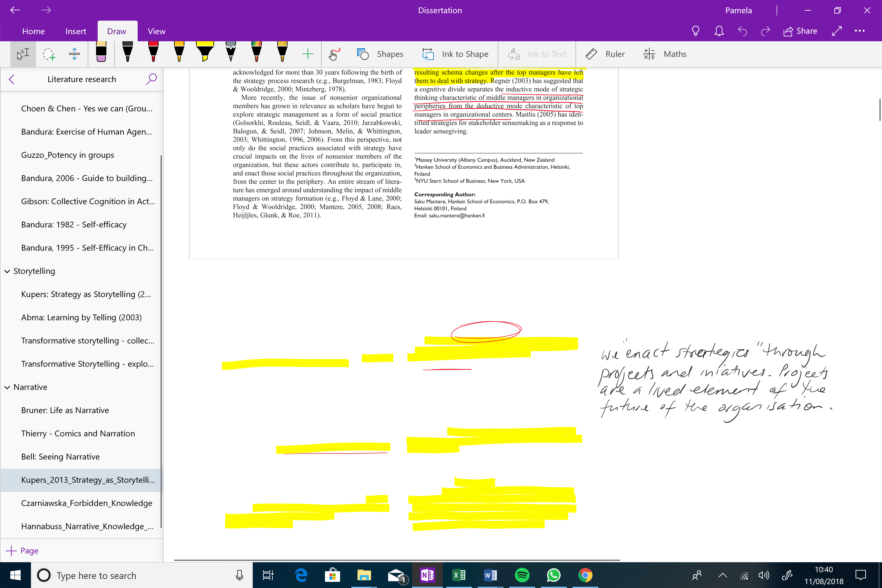Image resolution: width=882 pixels, height=588 pixels.
Task: Switch to the Home tab
Action: tap(34, 31)
